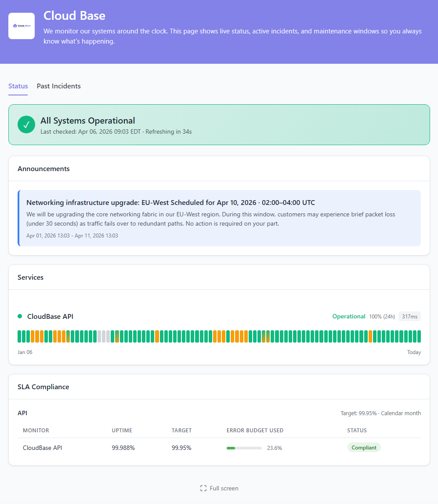
Task: Click today's uptime bar on the far right
Action: click(x=418, y=336)
